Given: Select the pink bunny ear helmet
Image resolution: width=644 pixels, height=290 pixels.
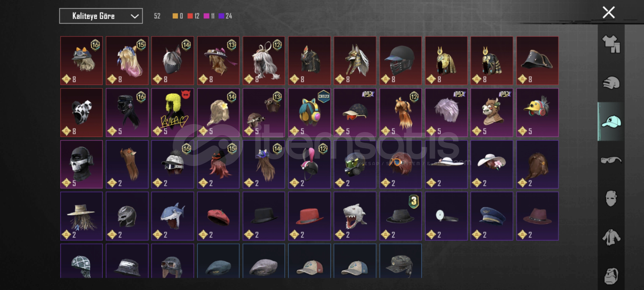Looking at the screenshot, I should [309, 164].
